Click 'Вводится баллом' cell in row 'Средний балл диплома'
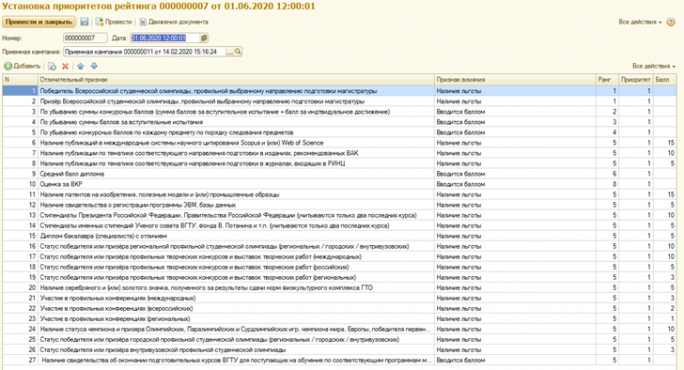This screenshot has height=370, width=684. pos(515,174)
